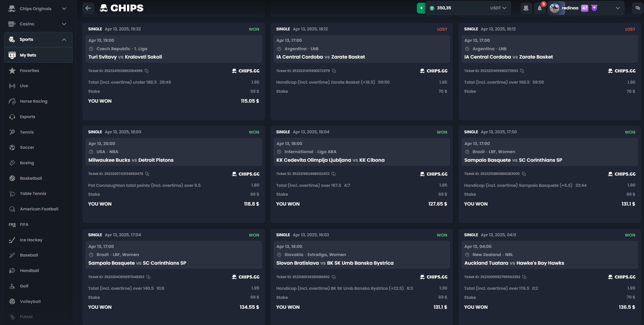Open My Bets page
The image size is (644, 325).
[x=38, y=55]
